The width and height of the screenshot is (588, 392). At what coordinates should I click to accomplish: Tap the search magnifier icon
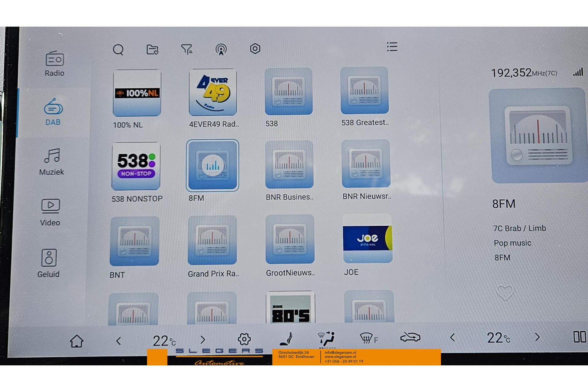[118, 50]
